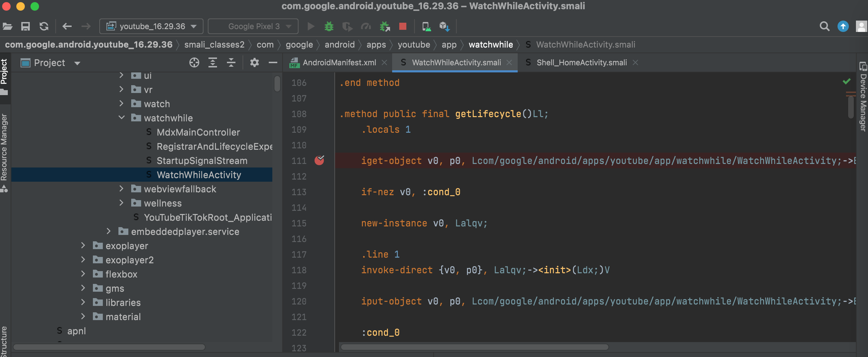Toggle the Resource Manager side tab

pyautogui.click(x=4, y=153)
